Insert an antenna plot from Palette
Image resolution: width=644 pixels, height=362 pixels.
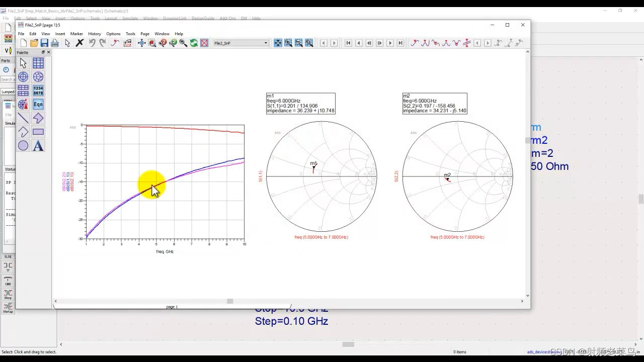pos(23,105)
